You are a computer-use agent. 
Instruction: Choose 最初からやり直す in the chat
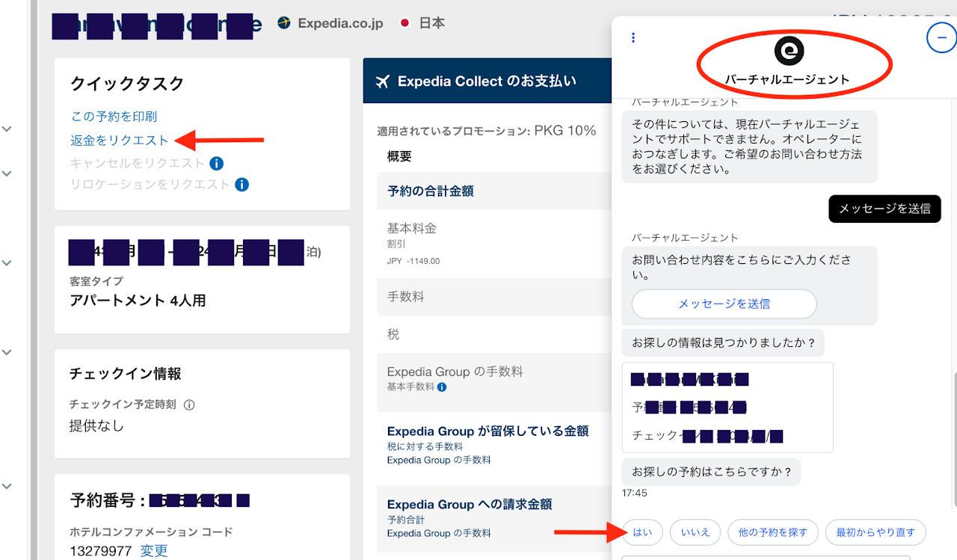tap(875, 532)
